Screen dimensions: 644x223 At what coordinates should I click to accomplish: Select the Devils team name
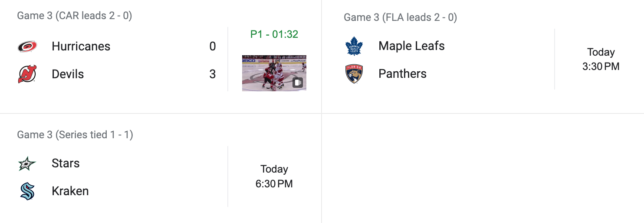pyautogui.click(x=68, y=74)
